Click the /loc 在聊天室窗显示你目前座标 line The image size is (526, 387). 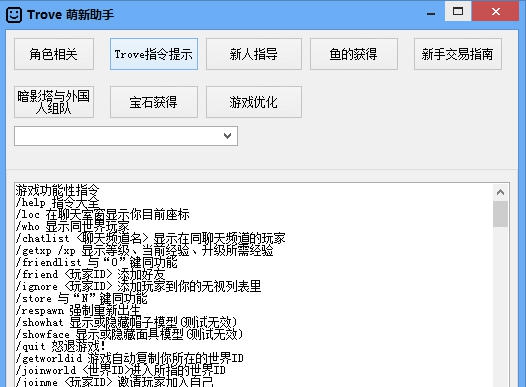click(103, 215)
